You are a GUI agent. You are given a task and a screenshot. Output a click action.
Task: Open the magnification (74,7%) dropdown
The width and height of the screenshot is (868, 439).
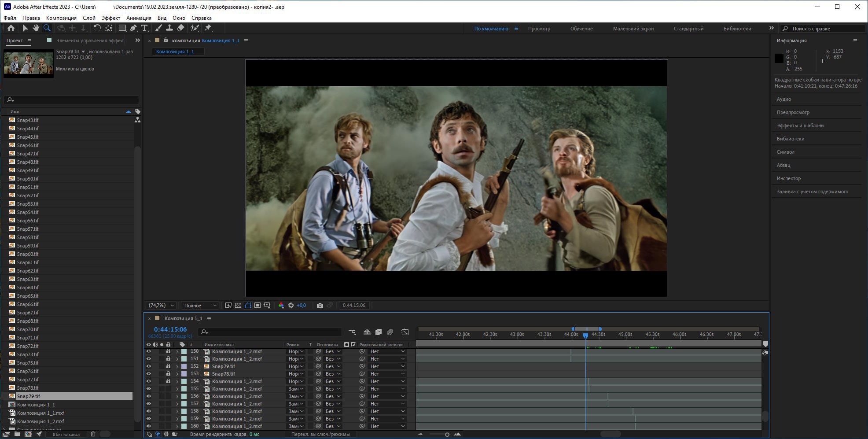[x=162, y=305]
